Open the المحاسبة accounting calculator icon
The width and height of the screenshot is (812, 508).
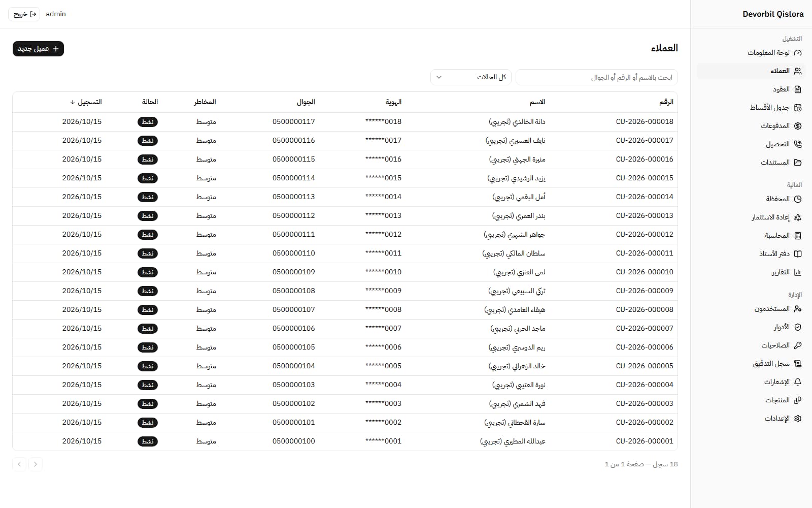click(x=798, y=236)
